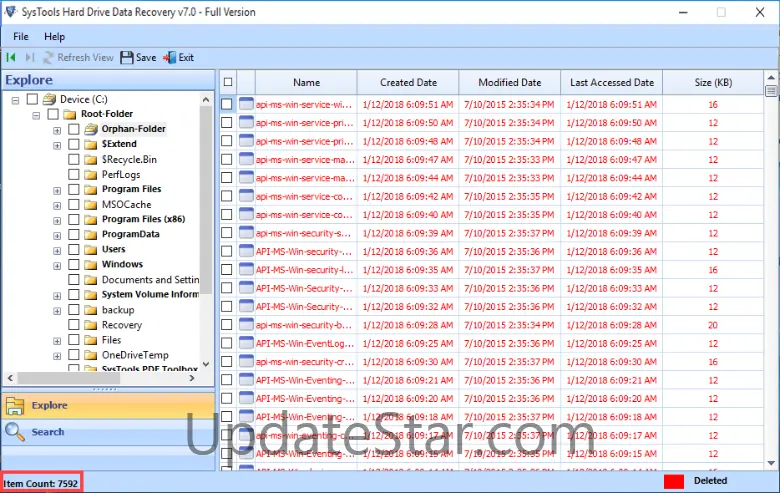Click the SysTools app icon in title bar
This screenshot has height=493, width=780.
[10, 11]
